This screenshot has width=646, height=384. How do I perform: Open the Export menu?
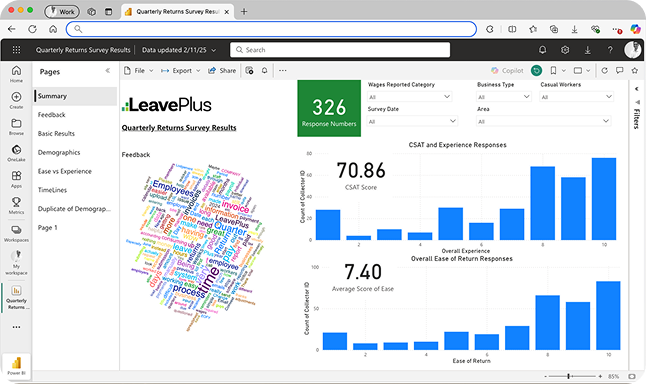tap(180, 70)
